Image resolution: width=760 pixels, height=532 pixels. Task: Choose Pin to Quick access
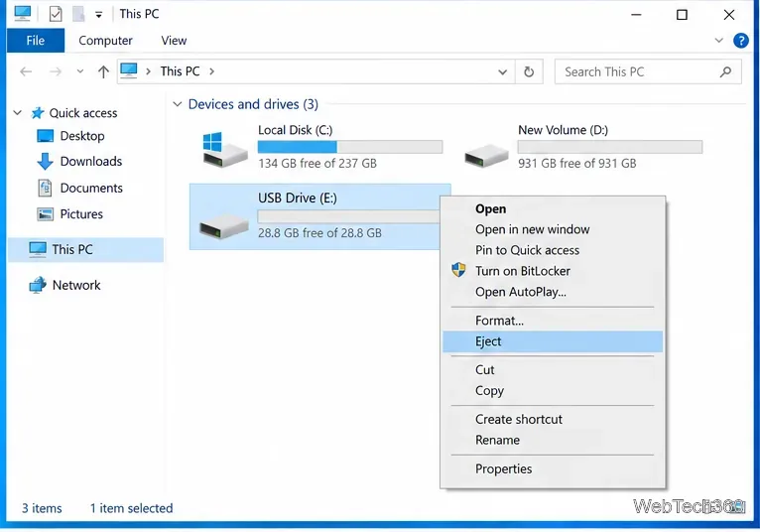click(x=553, y=250)
